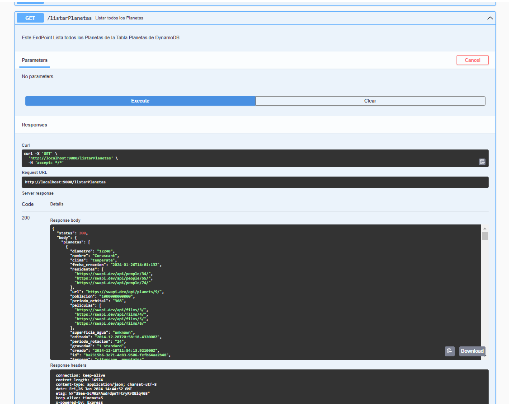Click the swapi films/6 URL
The image size is (509, 420).
point(110,324)
